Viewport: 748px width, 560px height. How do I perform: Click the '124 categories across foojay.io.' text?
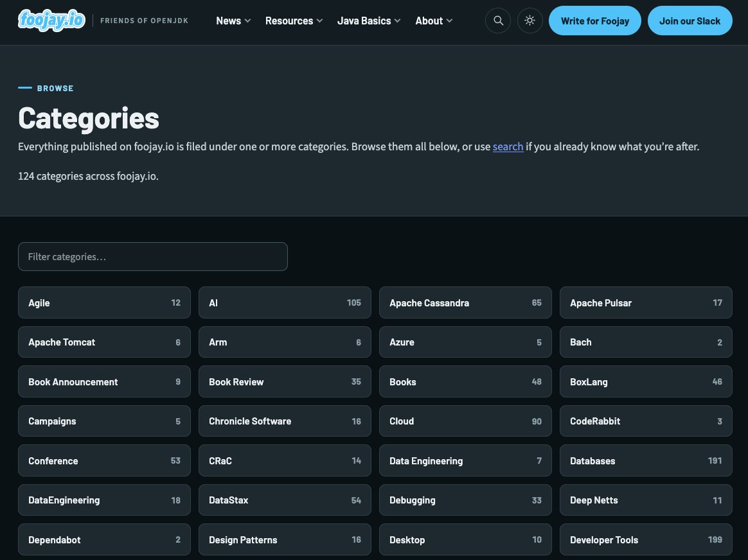coord(88,177)
